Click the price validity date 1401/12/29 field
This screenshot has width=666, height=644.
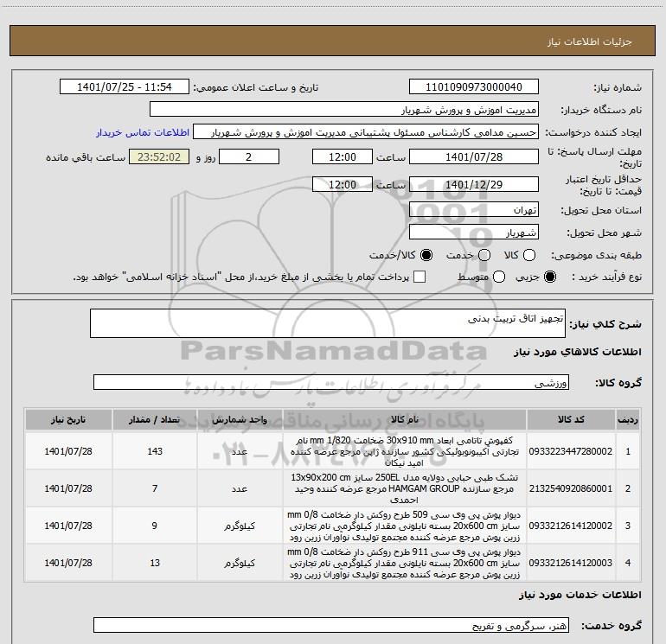[474, 184]
